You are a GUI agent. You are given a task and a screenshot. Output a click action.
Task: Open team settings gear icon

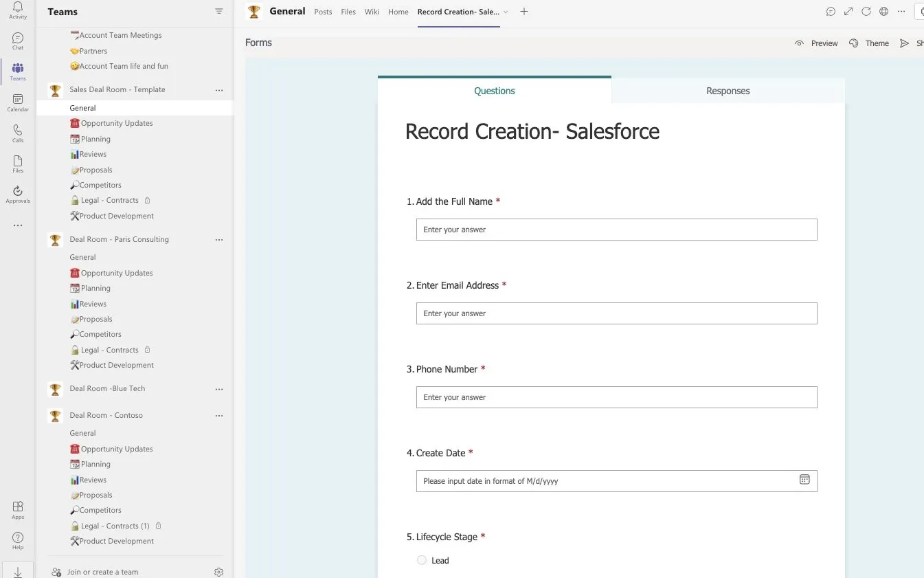tap(218, 572)
